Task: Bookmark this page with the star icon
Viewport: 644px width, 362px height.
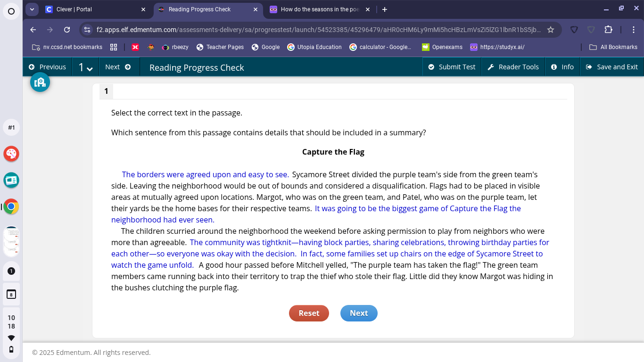Action: pyautogui.click(x=551, y=29)
